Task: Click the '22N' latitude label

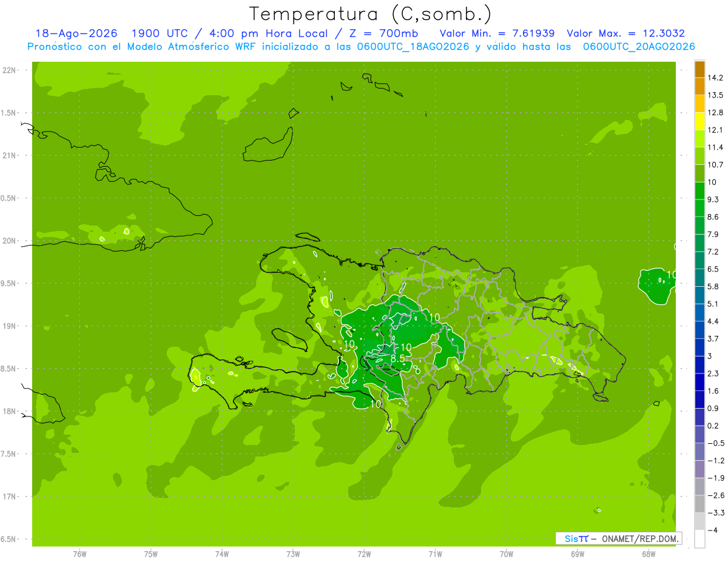Action: [10, 70]
